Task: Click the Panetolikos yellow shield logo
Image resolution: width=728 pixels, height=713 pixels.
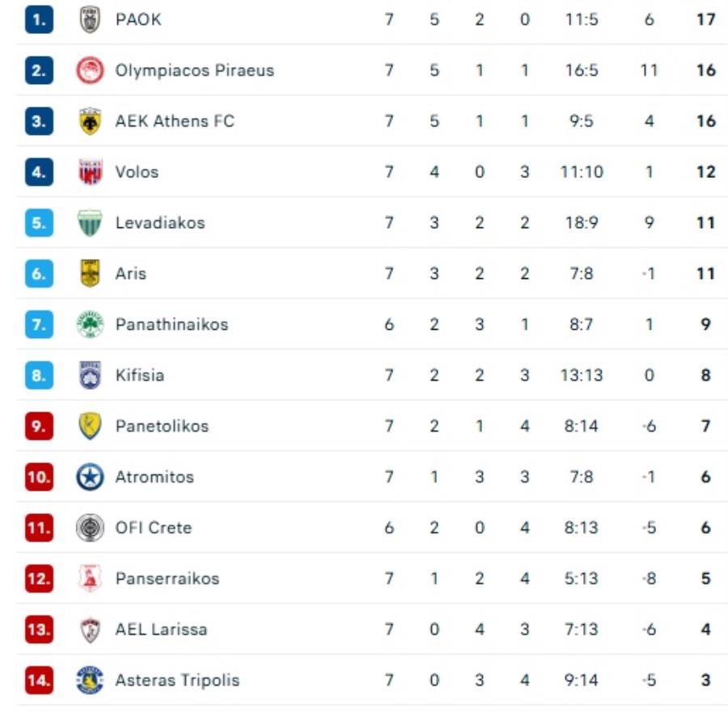Action: point(90,426)
